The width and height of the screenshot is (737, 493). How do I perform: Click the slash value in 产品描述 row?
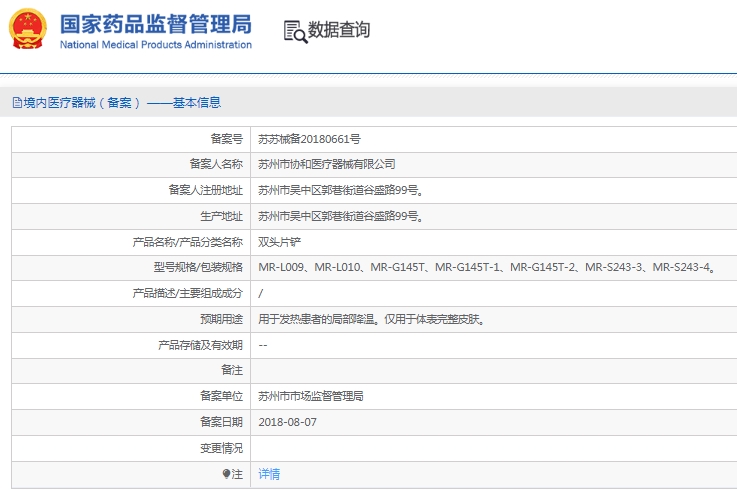(x=261, y=293)
